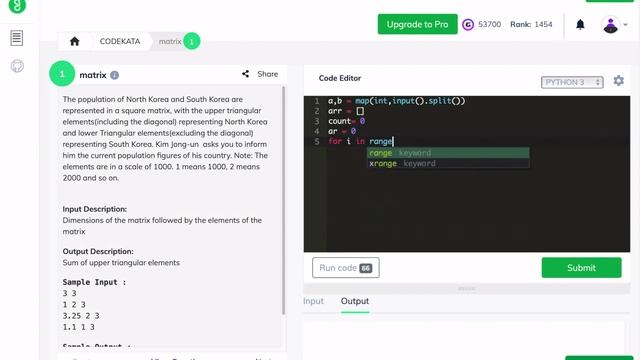Click the 'Sample Input :' heading
This screenshot has height=360, width=640.
94,282
